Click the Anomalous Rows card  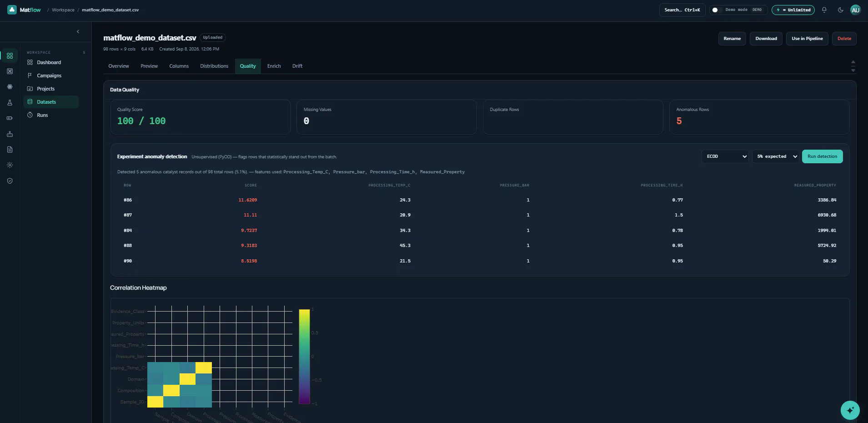759,117
